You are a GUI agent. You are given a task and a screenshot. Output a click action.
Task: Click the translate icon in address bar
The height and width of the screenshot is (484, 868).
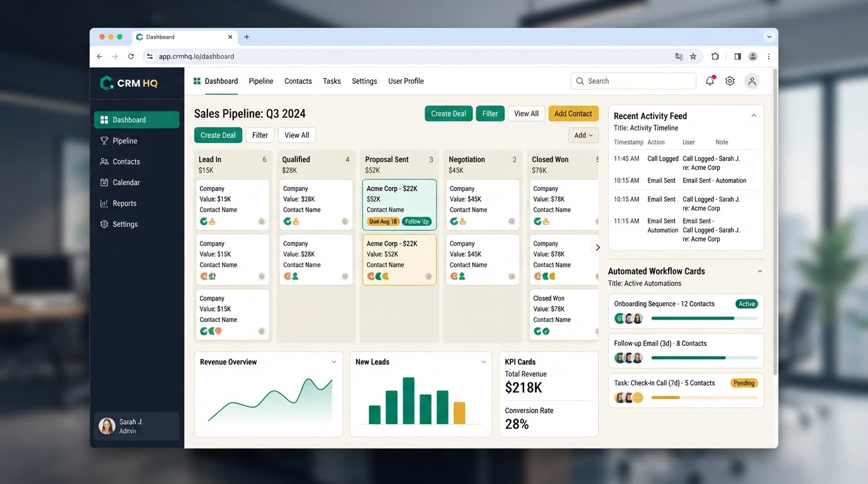click(x=679, y=56)
